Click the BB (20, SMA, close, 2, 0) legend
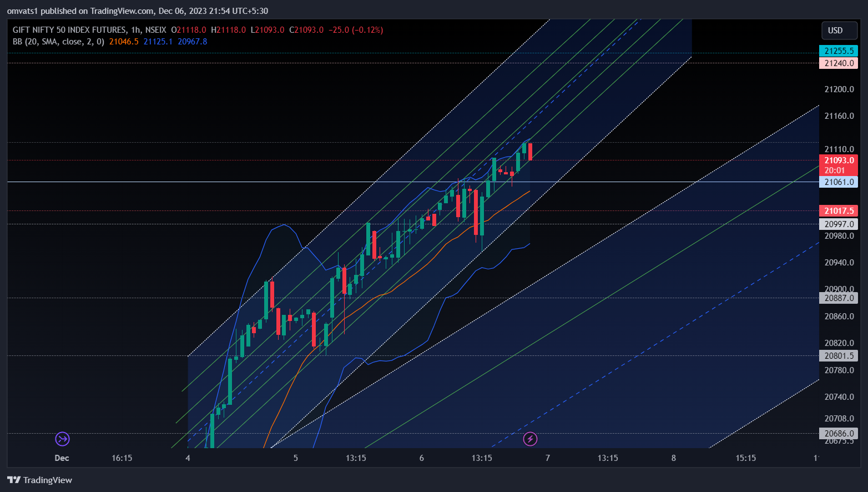Viewport: 868px width, 492px height. pos(58,42)
